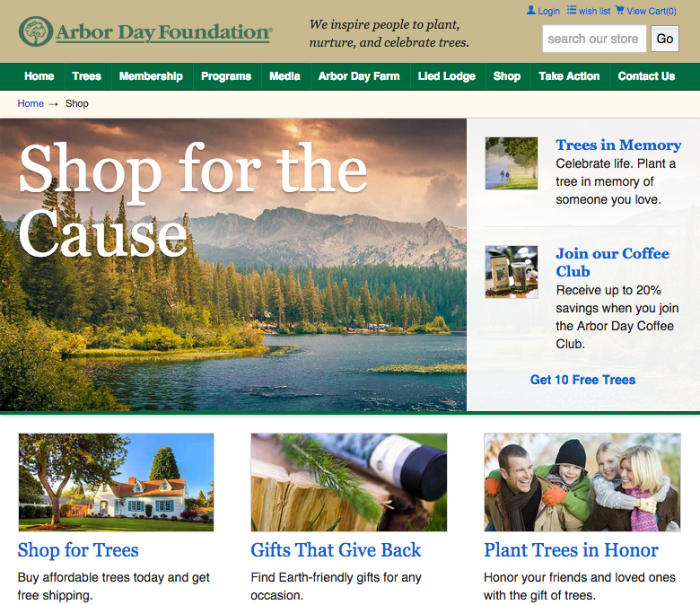Click the shopping cart icon
Screen dimensions: 700x605
coord(619,10)
